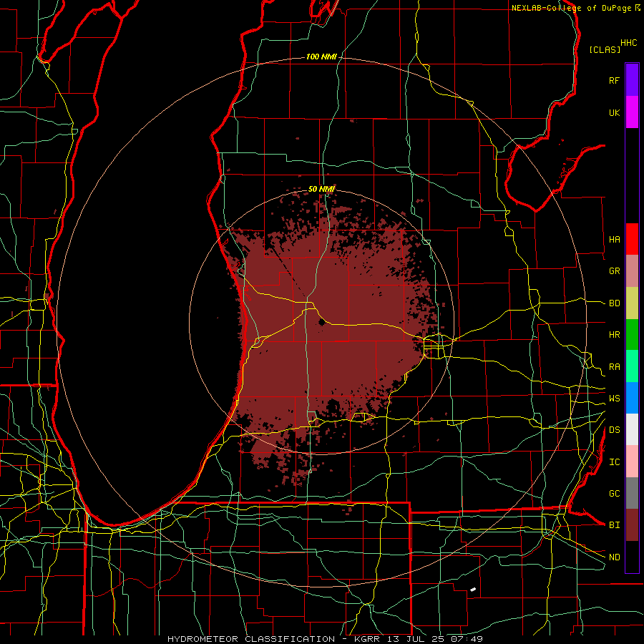
Task: Click the WS legend label
Action: point(614,399)
